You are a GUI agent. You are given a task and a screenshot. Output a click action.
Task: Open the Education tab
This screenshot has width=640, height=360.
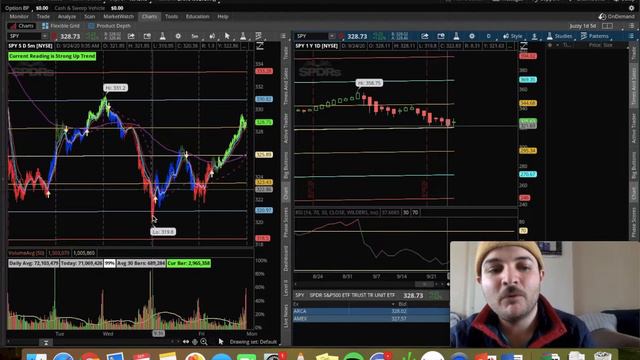198,17
